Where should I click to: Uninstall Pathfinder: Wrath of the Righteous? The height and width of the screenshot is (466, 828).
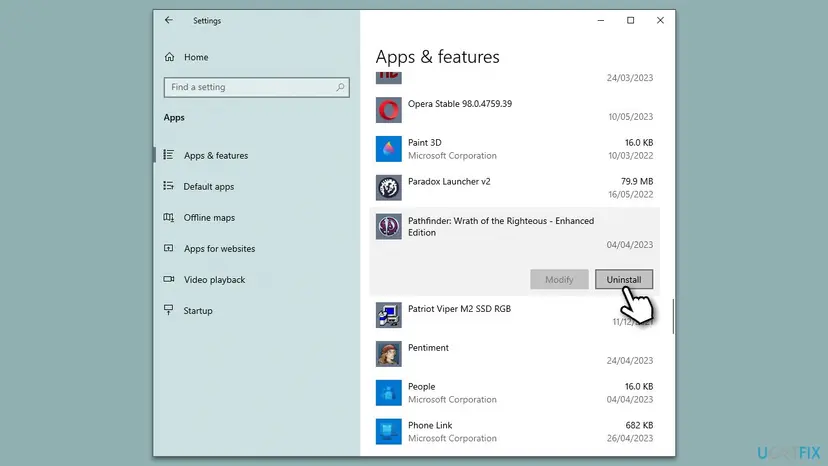[624, 279]
